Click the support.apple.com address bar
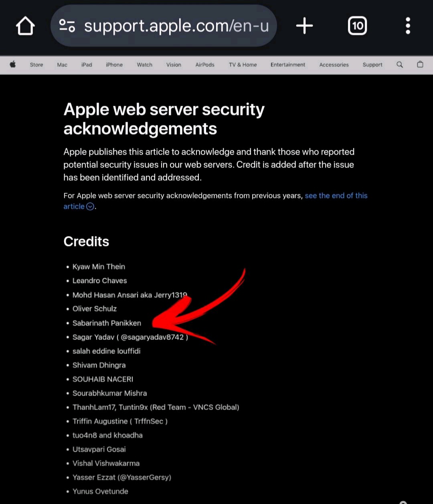The height and width of the screenshot is (504, 433). click(x=176, y=26)
